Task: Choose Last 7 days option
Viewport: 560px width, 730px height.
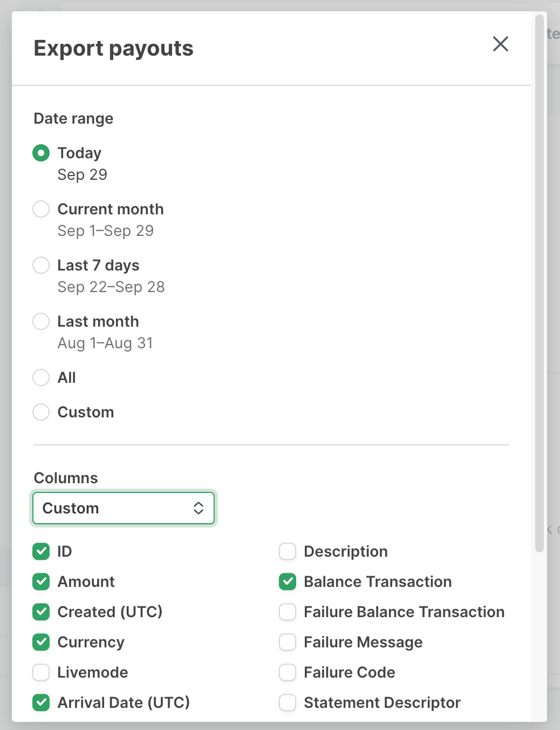Action: pos(41,265)
